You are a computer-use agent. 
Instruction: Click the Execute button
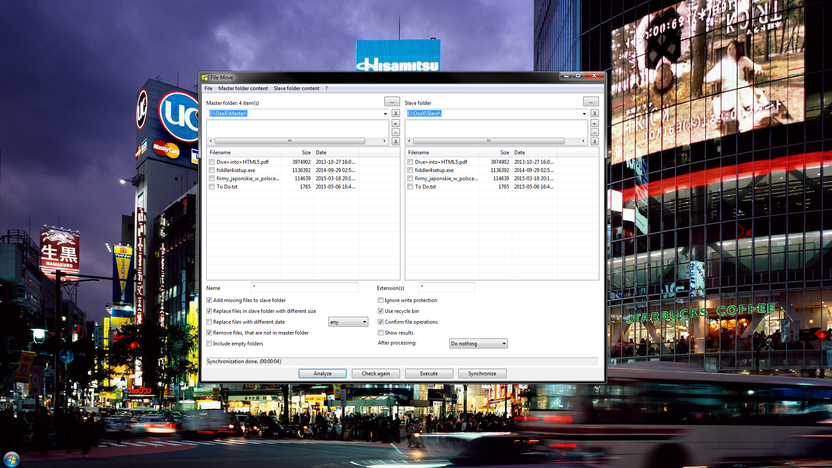click(x=429, y=374)
